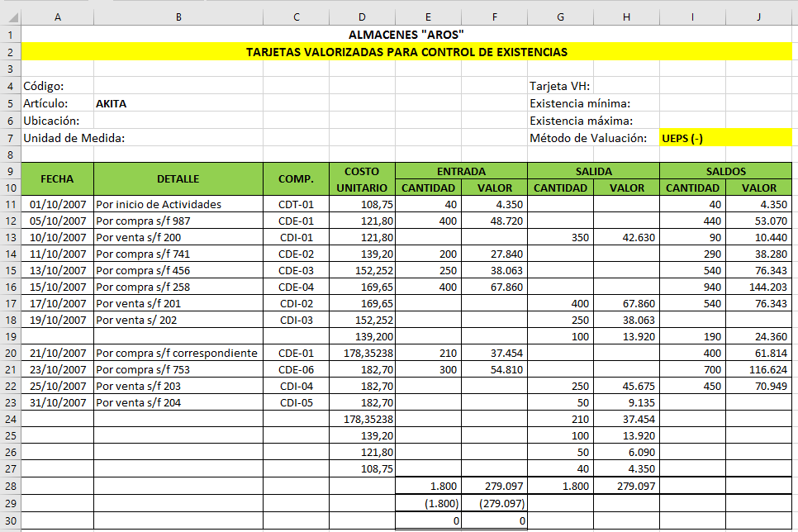Click the SALDOS header cell
Image resolution: width=798 pixels, height=532 pixels.
[725, 171]
